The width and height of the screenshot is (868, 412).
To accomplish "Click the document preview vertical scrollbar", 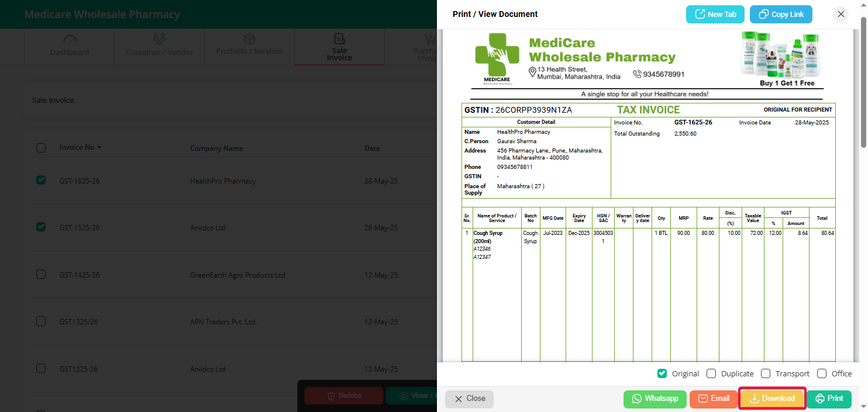I will pos(863,82).
